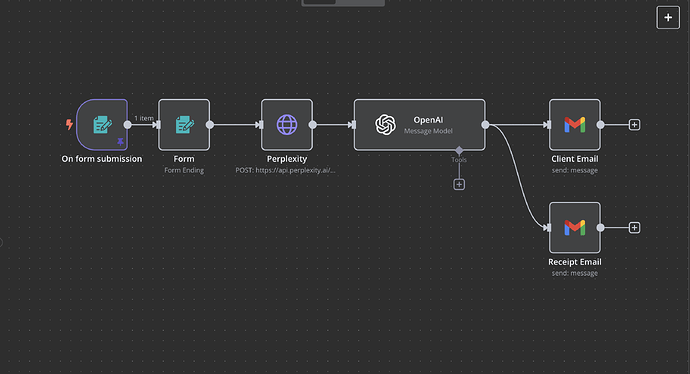Image resolution: width=690 pixels, height=374 pixels.
Task: Click the 'Form Ending' subtitle text
Action: (184, 170)
